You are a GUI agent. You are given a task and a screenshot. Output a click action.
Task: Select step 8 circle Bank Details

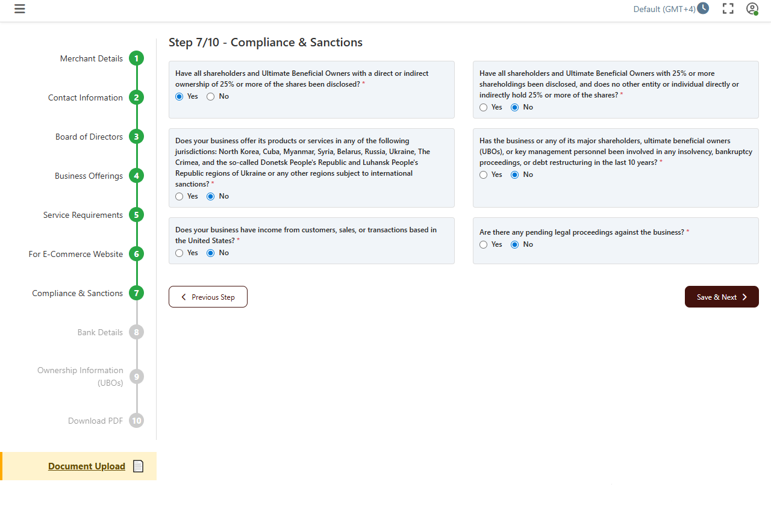(137, 332)
